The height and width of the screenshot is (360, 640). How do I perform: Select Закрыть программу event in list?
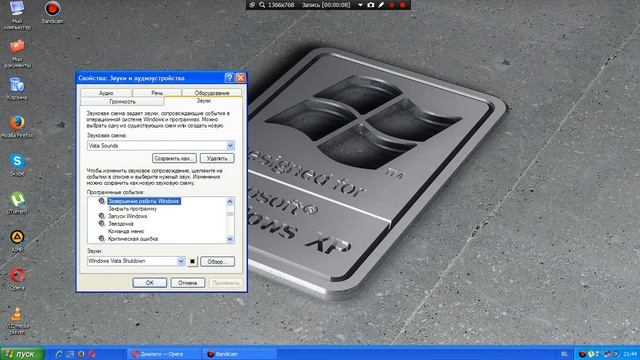point(132,209)
